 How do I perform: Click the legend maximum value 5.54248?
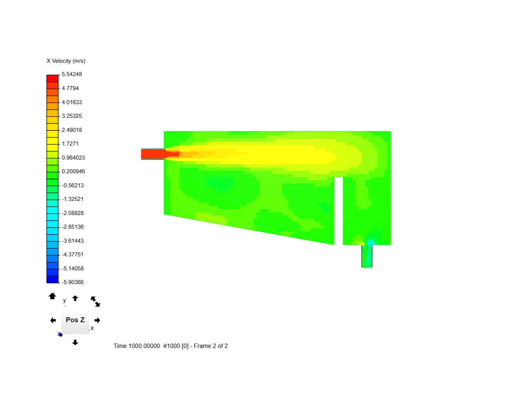[x=72, y=74]
